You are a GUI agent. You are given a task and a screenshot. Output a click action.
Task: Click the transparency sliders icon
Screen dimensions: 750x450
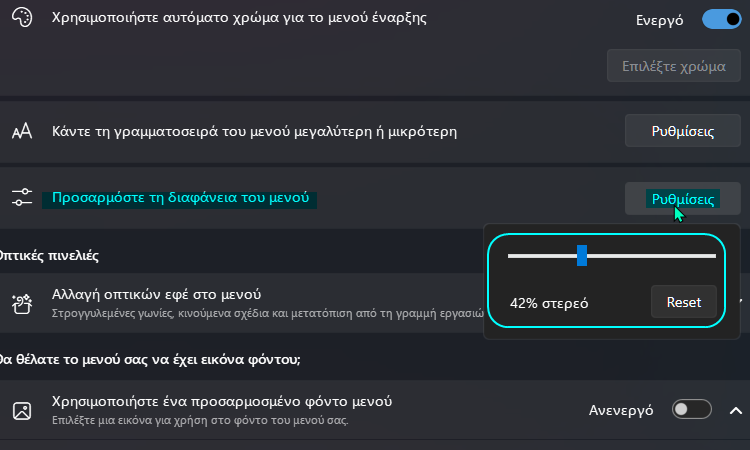22,197
